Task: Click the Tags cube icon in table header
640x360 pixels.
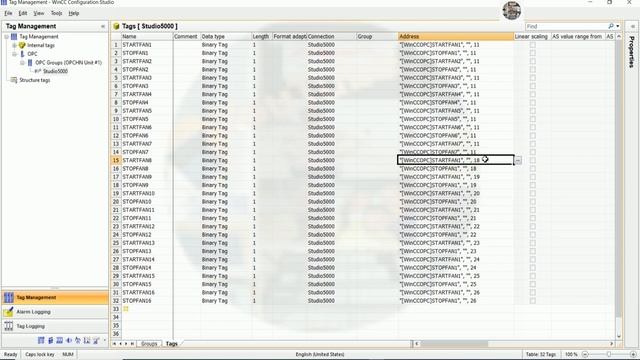Action: point(116,26)
